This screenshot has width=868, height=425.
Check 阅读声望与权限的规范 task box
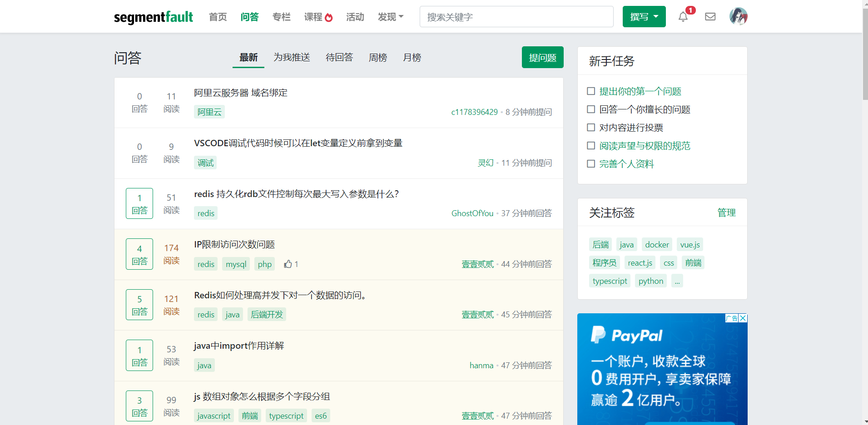click(x=591, y=146)
